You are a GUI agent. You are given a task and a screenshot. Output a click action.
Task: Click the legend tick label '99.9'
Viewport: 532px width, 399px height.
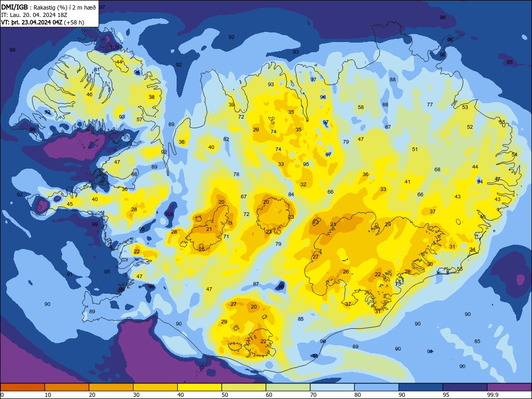[493, 395]
